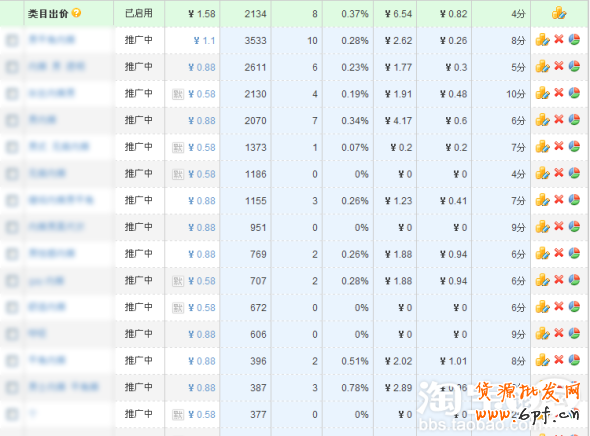
Task: Edit bid icon for 2130 impressions row
Action: click(x=542, y=93)
